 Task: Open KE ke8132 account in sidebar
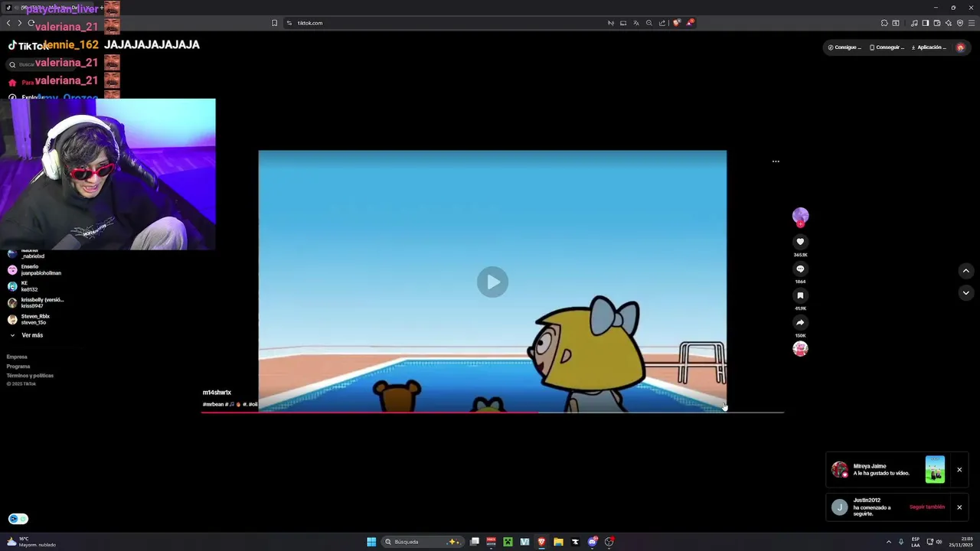pyautogui.click(x=23, y=286)
